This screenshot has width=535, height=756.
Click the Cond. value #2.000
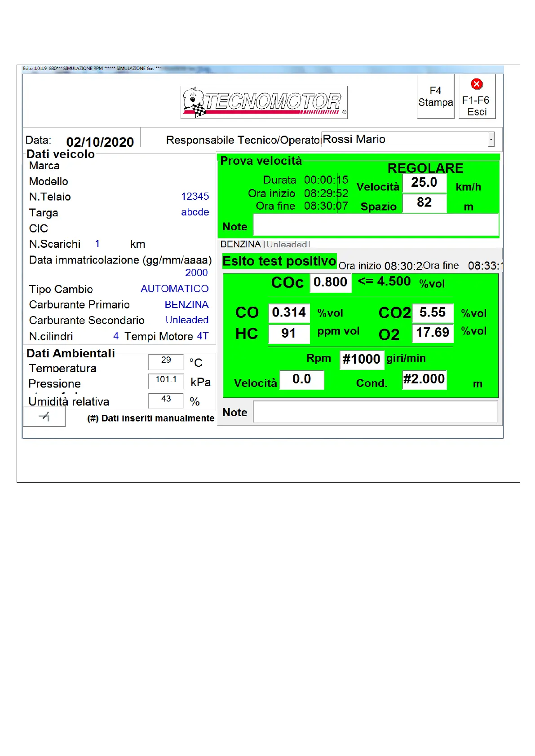(x=424, y=380)
